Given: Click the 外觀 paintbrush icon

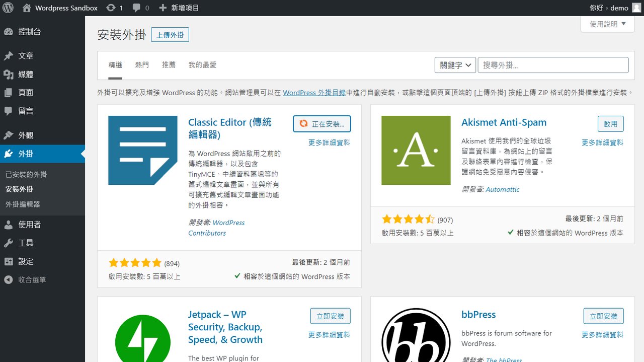Looking at the screenshot, I should (8, 135).
